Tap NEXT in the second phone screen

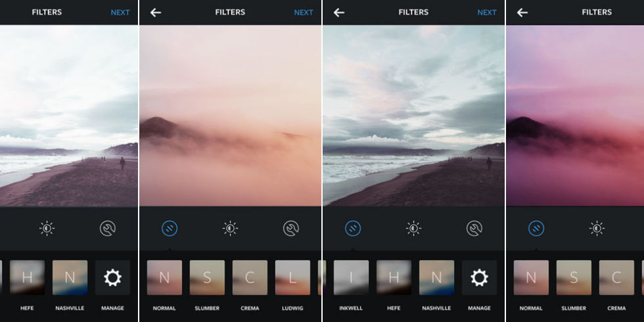click(304, 12)
